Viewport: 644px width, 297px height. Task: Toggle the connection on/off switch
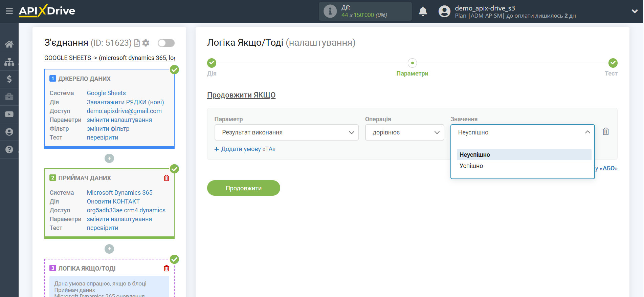pos(166,43)
